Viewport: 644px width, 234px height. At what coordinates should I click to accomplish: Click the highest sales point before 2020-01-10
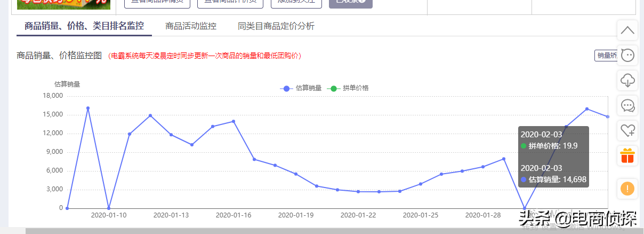88,108
